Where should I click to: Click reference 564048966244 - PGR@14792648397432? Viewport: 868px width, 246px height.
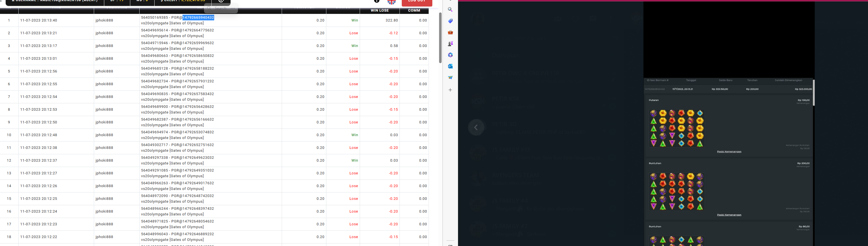click(x=177, y=209)
